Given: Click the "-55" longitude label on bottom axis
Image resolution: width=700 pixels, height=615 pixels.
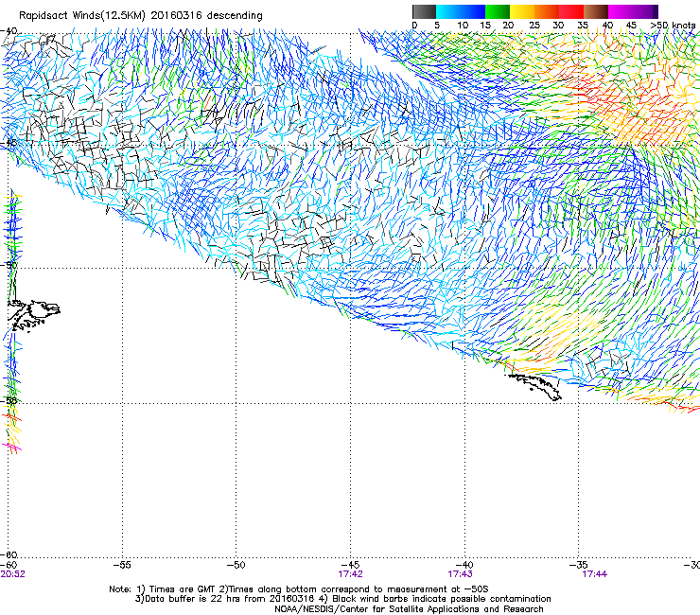Looking at the screenshot, I should [x=122, y=565].
